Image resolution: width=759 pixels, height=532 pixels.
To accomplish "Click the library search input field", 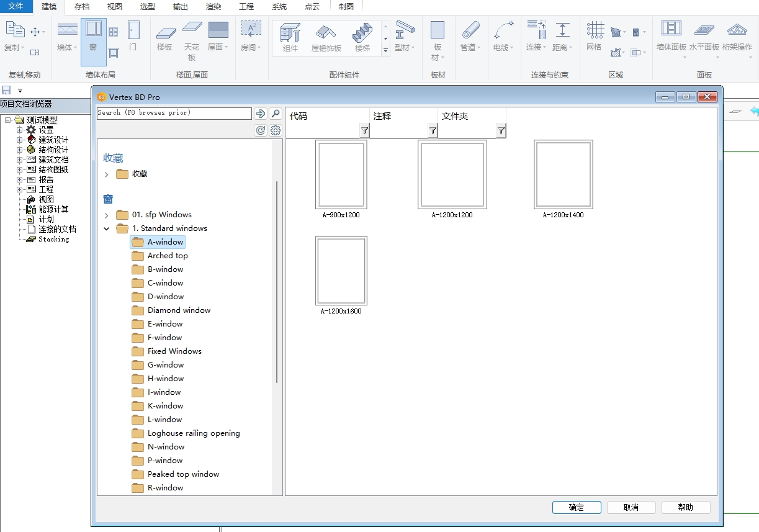I will pyautogui.click(x=174, y=113).
